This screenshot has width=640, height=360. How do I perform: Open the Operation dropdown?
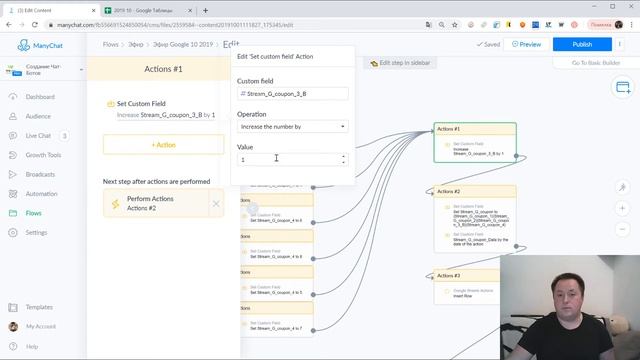[293, 127]
